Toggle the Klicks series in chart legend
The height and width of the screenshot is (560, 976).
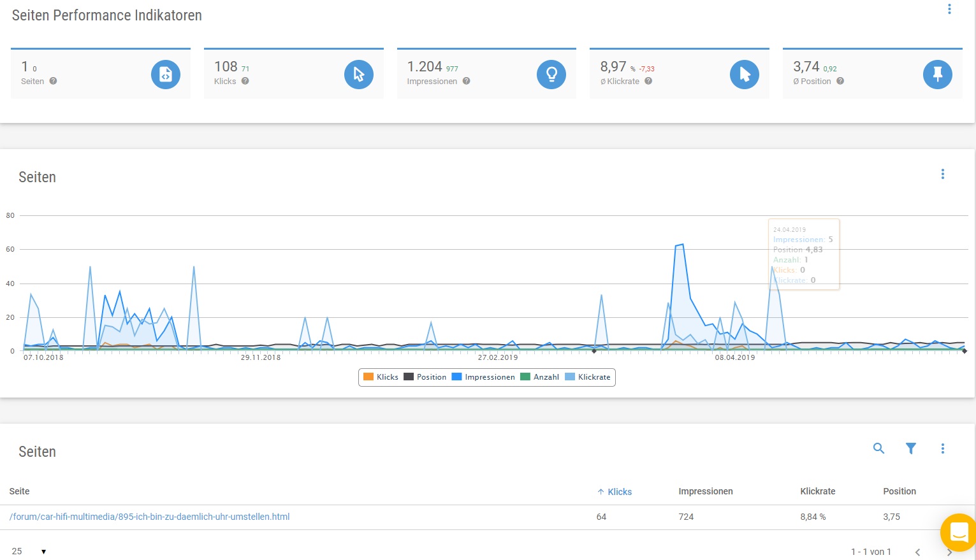tap(381, 377)
